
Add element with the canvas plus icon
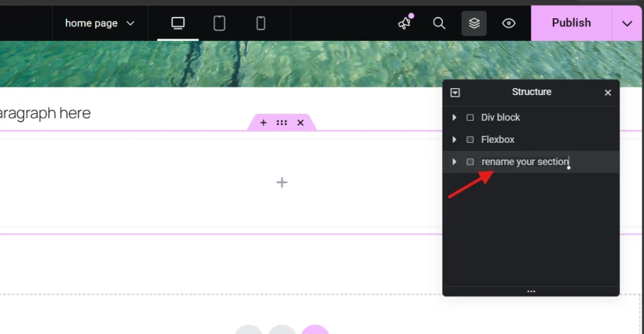point(282,182)
